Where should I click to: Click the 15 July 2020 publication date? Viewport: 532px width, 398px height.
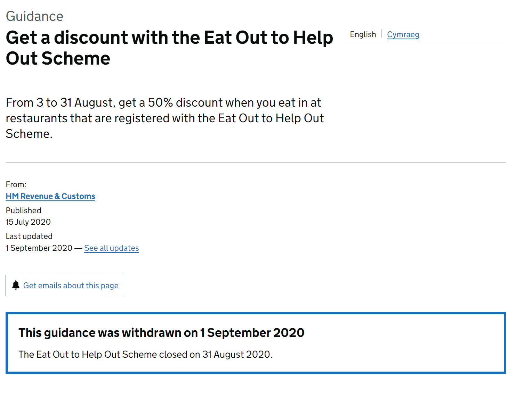28,222
